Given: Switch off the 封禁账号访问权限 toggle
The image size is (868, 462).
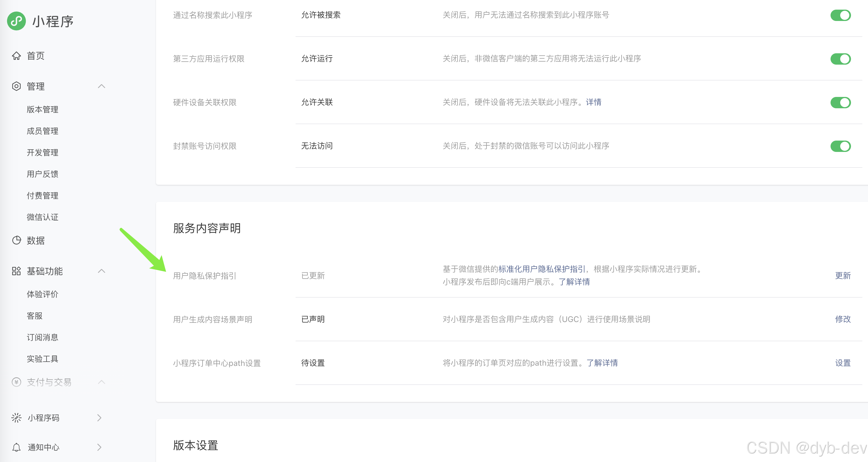Looking at the screenshot, I should pos(840,146).
